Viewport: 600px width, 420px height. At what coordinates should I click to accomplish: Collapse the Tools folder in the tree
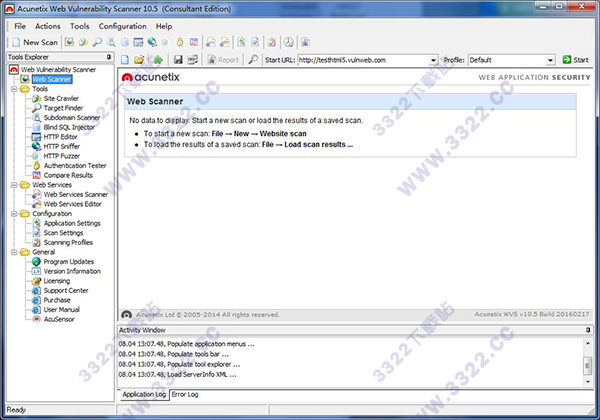pos(14,89)
